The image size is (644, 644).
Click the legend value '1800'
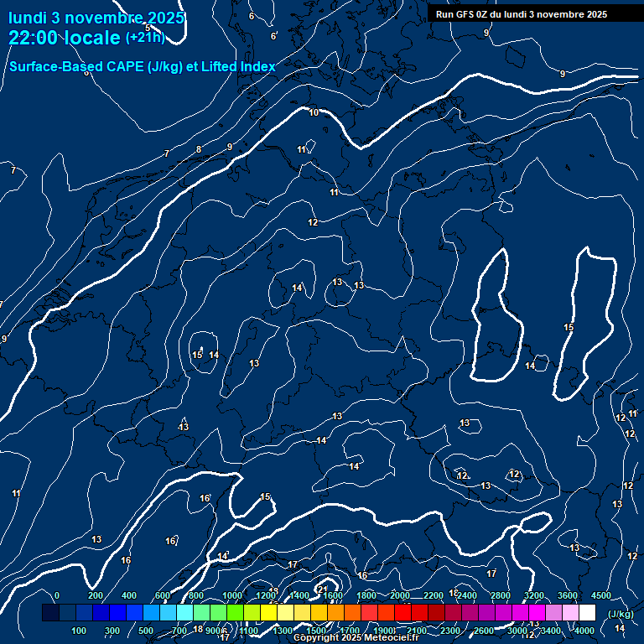click(366, 595)
